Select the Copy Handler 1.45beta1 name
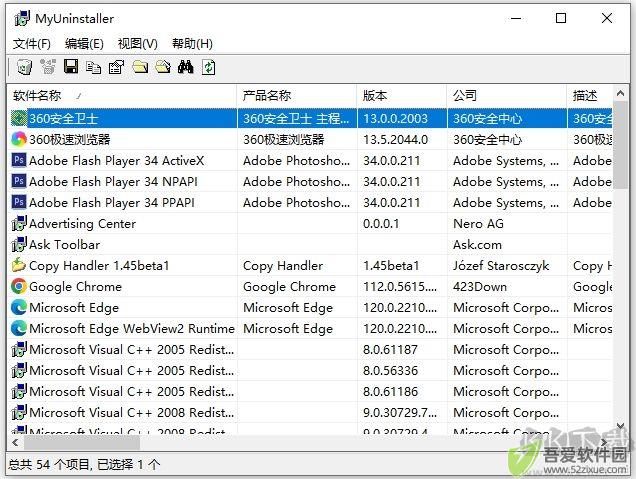636x479 pixels. (99, 266)
